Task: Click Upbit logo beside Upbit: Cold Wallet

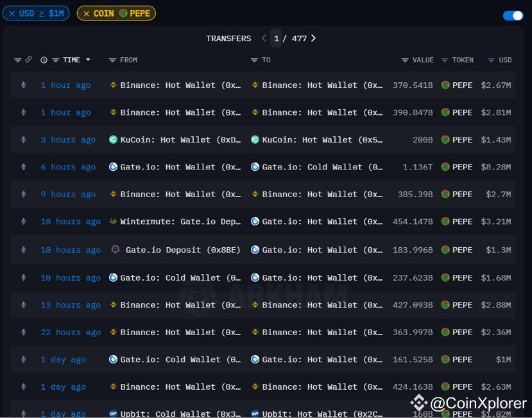Action: (113, 414)
